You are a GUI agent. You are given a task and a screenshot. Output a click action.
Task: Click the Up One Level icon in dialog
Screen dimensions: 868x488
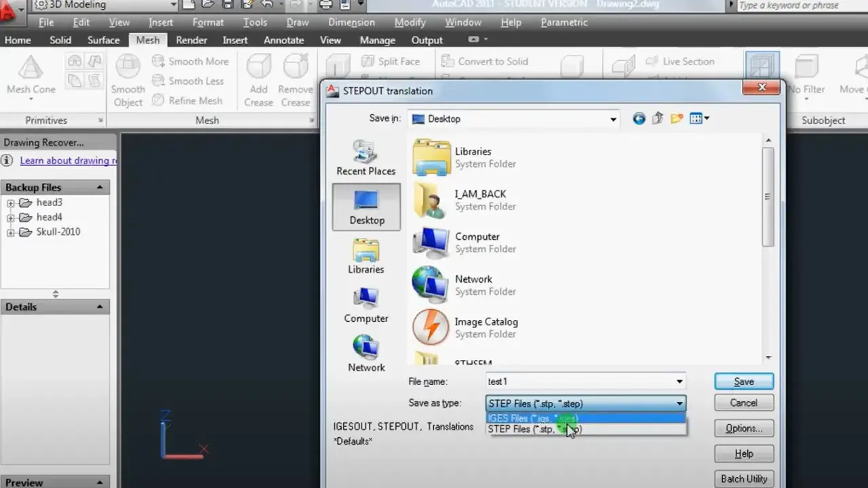point(657,119)
